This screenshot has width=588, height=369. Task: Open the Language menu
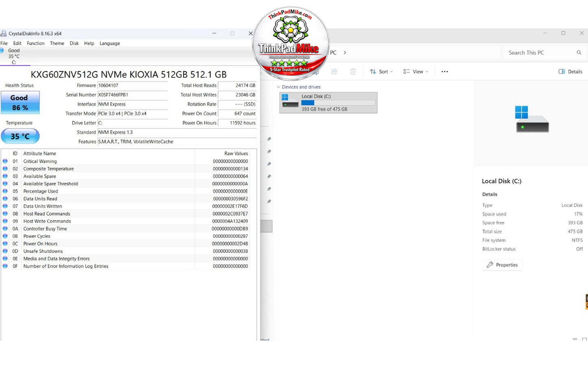[110, 43]
